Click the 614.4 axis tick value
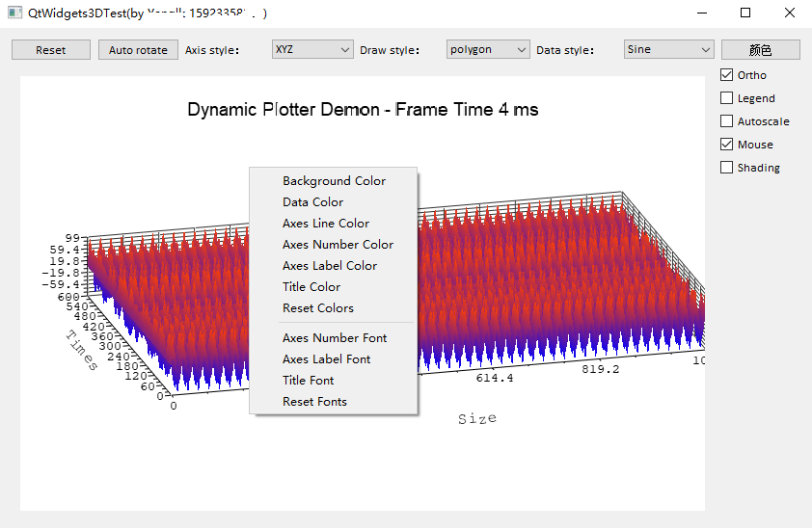 495,379
